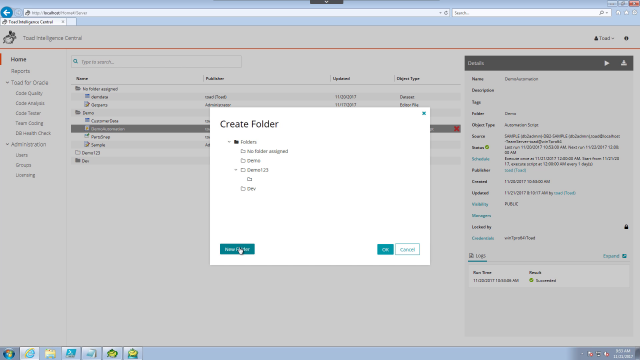Open the Home navigation item

coord(18,59)
